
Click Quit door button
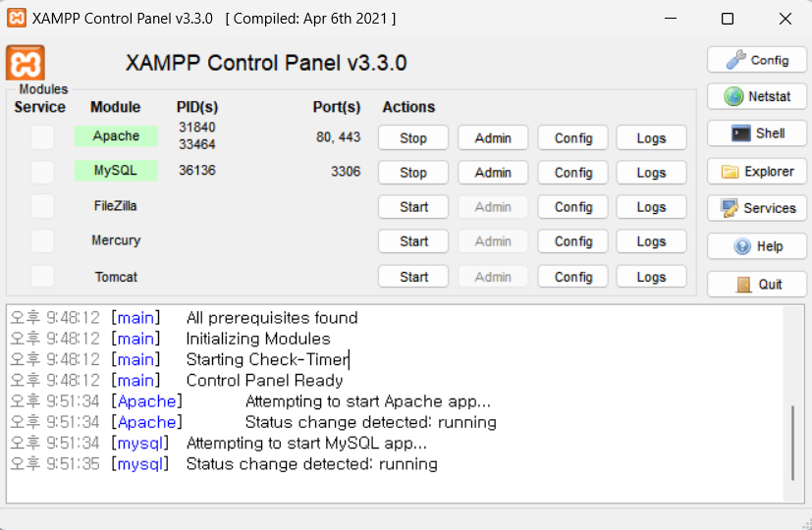coord(757,285)
